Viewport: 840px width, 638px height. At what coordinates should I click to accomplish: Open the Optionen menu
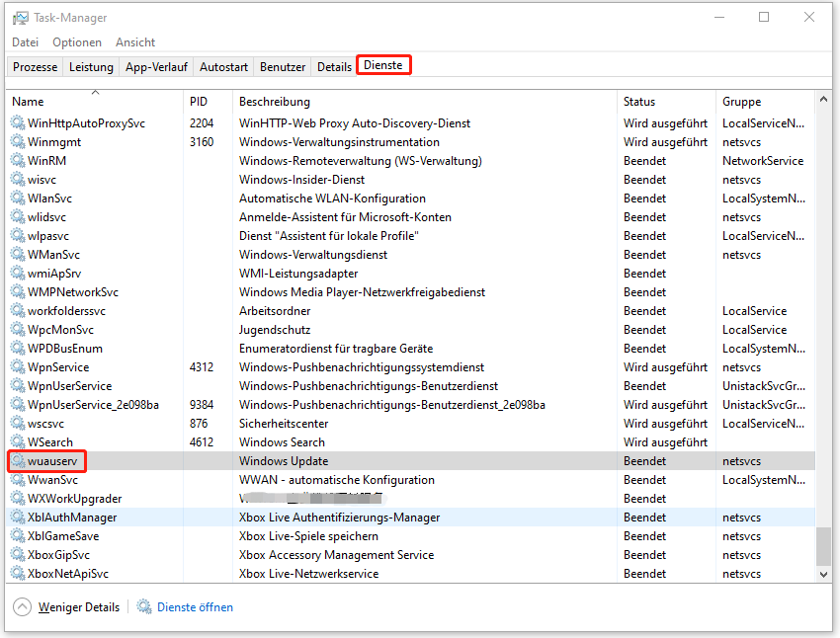[x=77, y=42]
